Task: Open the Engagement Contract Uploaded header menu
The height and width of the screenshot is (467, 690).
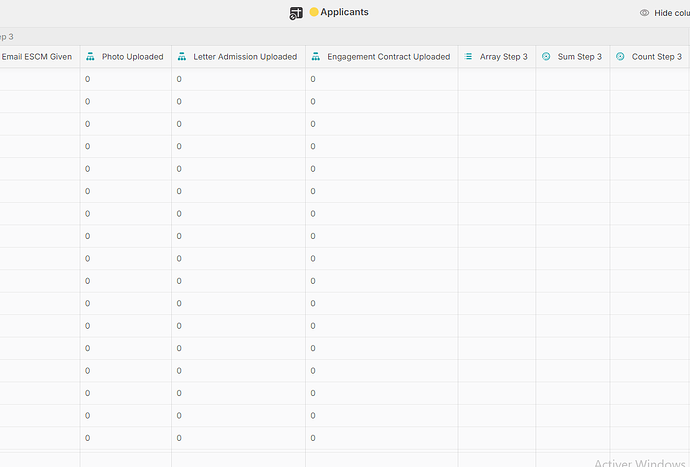Action: click(x=382, y=56)
